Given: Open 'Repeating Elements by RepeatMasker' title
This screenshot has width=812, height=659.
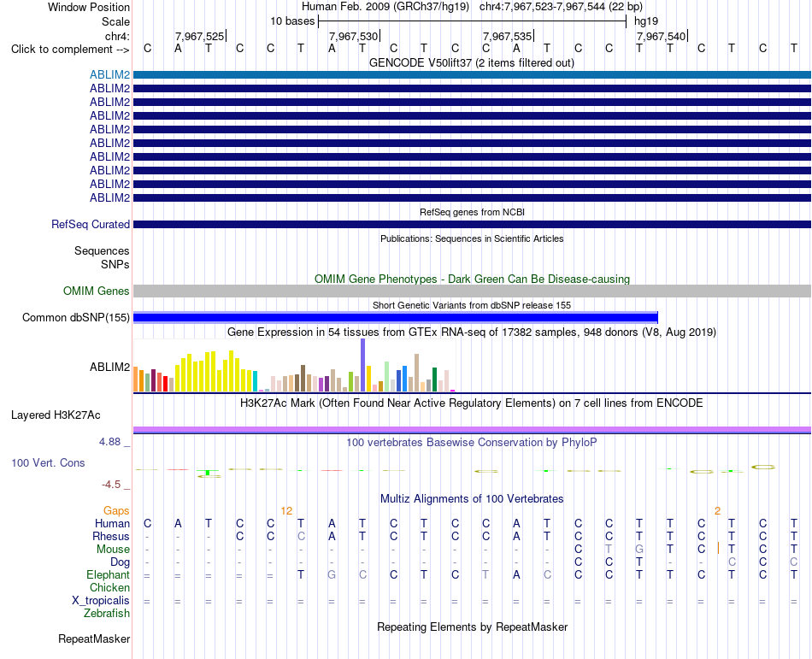Looking at the screenshot, I should pyautogui.click(x=472, y=627).
